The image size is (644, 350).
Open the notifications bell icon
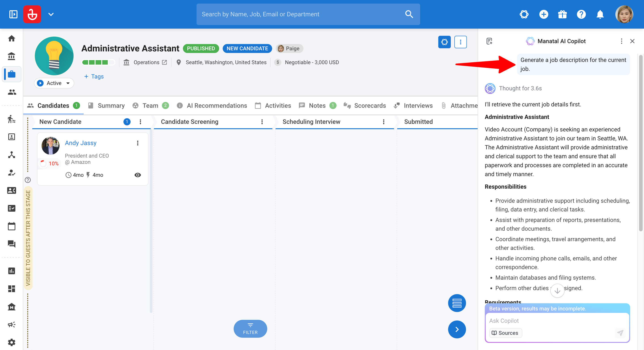[x=600, y=14]
